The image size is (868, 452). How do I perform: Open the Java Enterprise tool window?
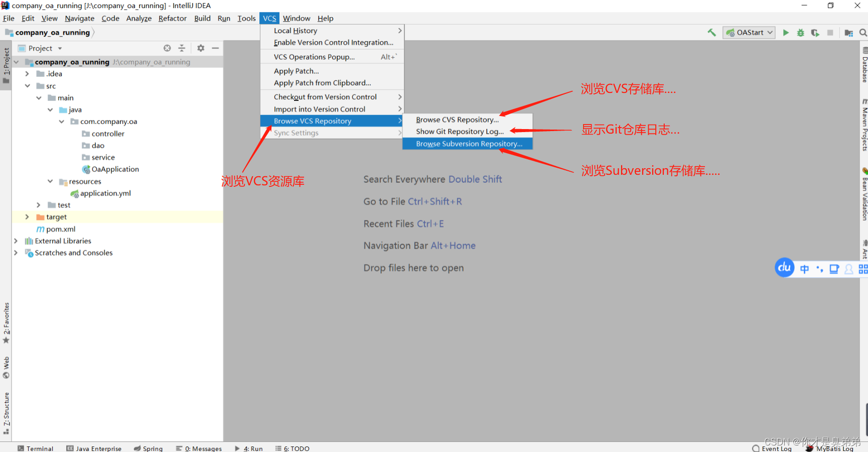[x=94, y=448]
